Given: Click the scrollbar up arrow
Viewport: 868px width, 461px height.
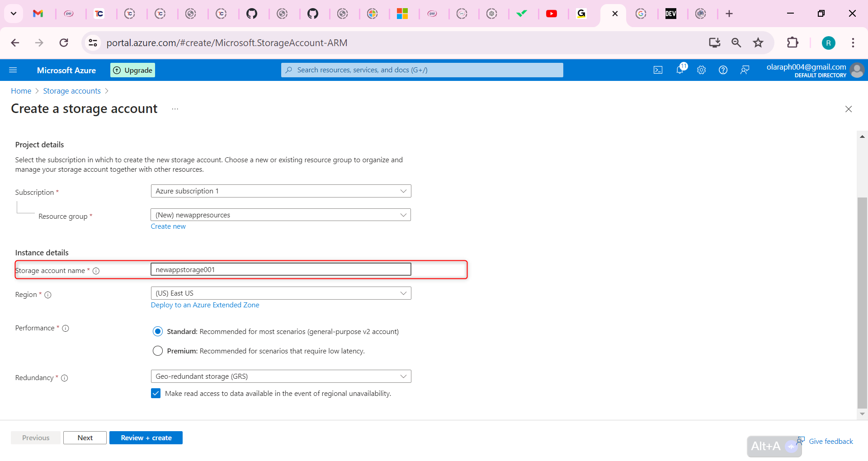Looking at the screenshot, I should coord(862,136).
